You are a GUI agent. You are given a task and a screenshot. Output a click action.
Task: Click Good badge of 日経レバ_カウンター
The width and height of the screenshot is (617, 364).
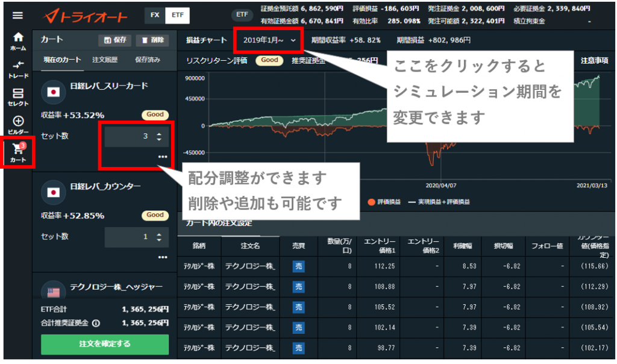click(x=155, y=215)
